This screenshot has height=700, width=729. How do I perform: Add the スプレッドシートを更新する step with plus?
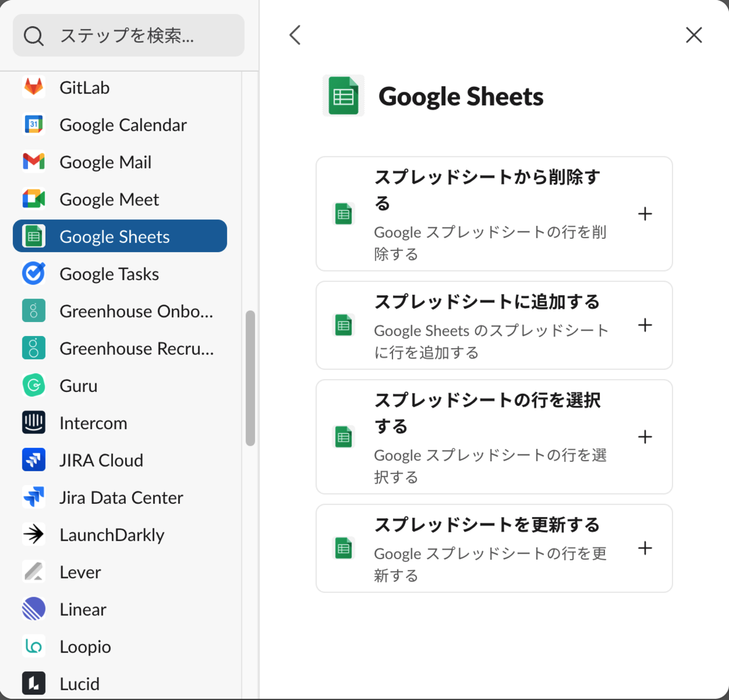click(x=645, y=548)
